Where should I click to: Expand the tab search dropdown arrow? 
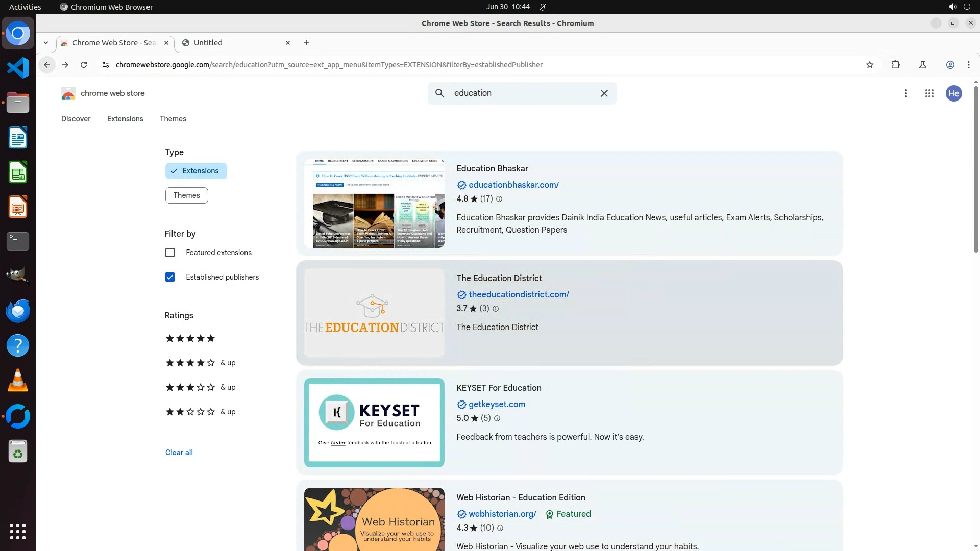46,43
